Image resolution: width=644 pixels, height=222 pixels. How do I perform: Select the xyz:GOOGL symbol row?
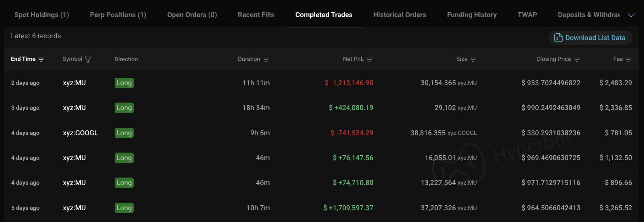coord(322,133)
